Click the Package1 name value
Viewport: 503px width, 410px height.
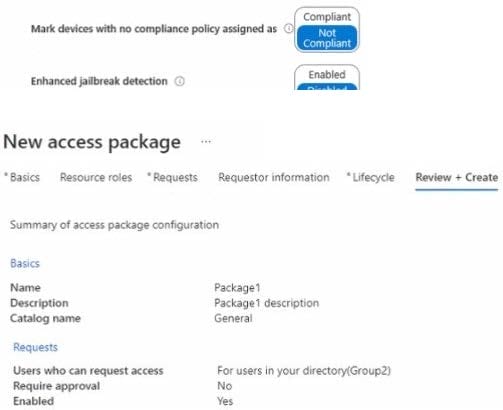tap(237, 288)
